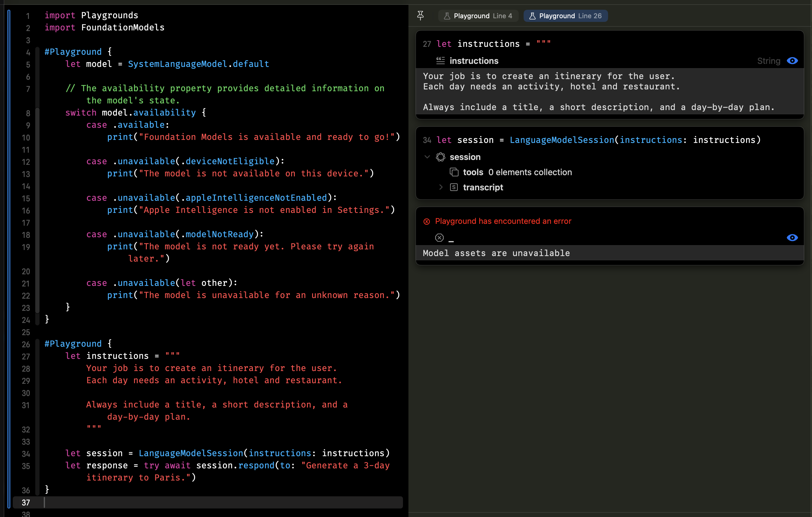Collapse the session disclosure chevron
The image size is (812, 517).
[x=427, y=157]
